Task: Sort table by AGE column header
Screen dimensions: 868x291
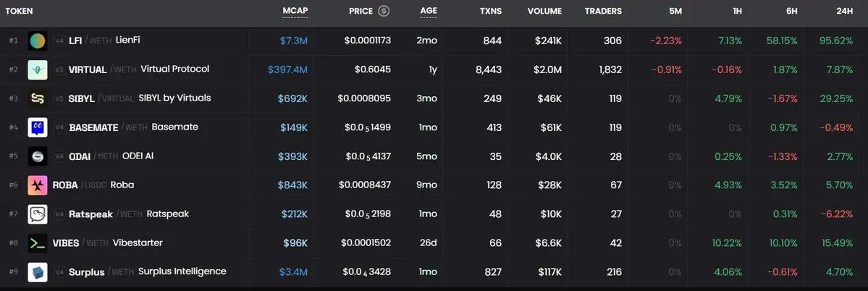Action: coord(429,11)
